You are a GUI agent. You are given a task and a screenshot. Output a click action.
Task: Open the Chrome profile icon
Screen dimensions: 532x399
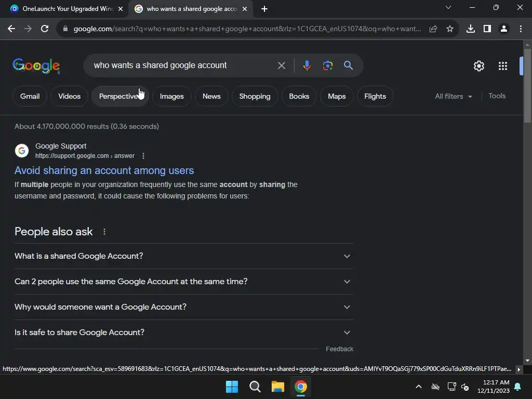coord(504,29)
